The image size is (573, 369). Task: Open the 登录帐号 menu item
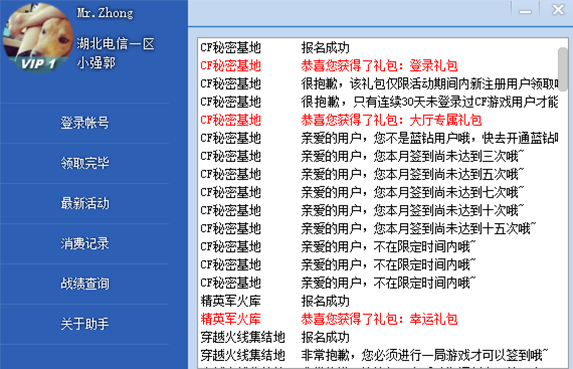click(x=85, y=123)
